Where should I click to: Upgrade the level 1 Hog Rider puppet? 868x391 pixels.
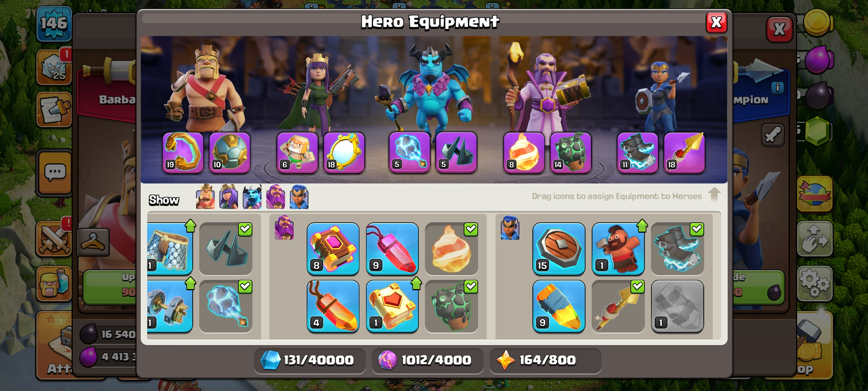(618, 249)
